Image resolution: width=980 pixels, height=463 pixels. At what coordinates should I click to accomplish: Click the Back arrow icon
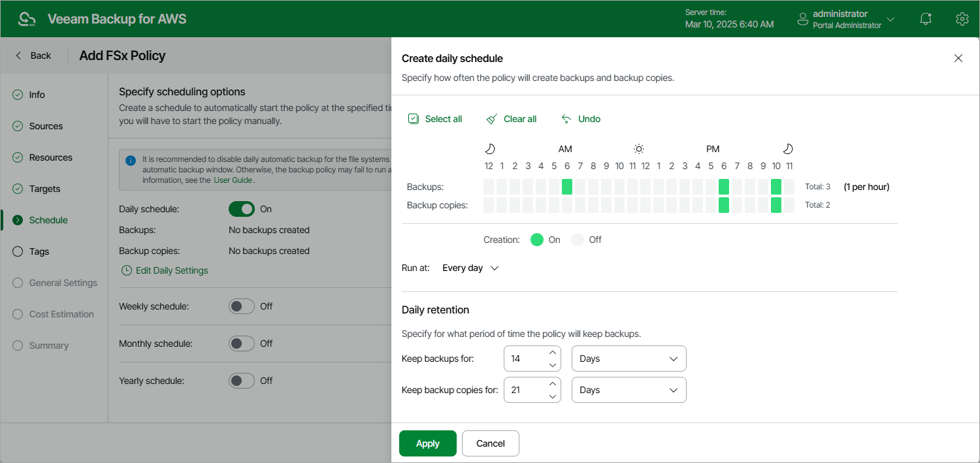click(19, 56)
